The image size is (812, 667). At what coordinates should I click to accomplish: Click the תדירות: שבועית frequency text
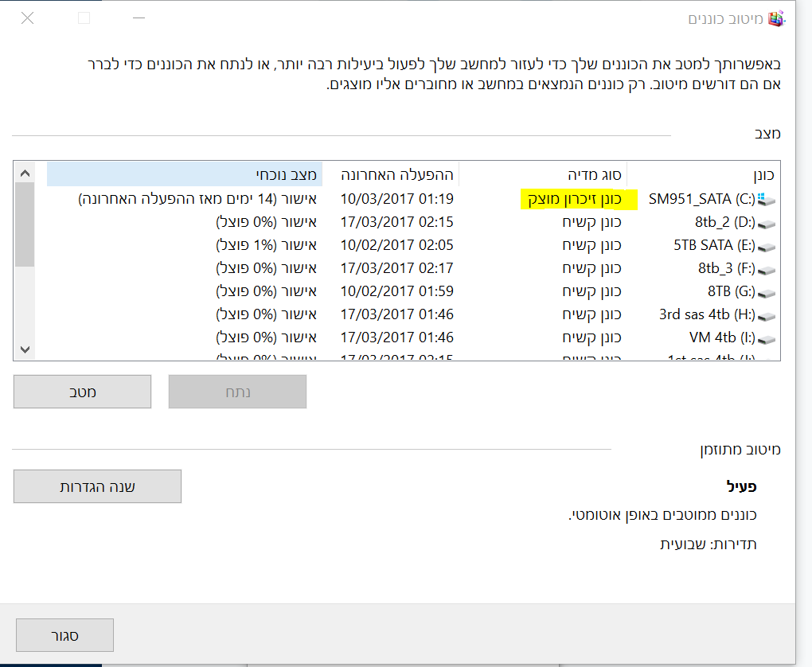tap(709, 544)
